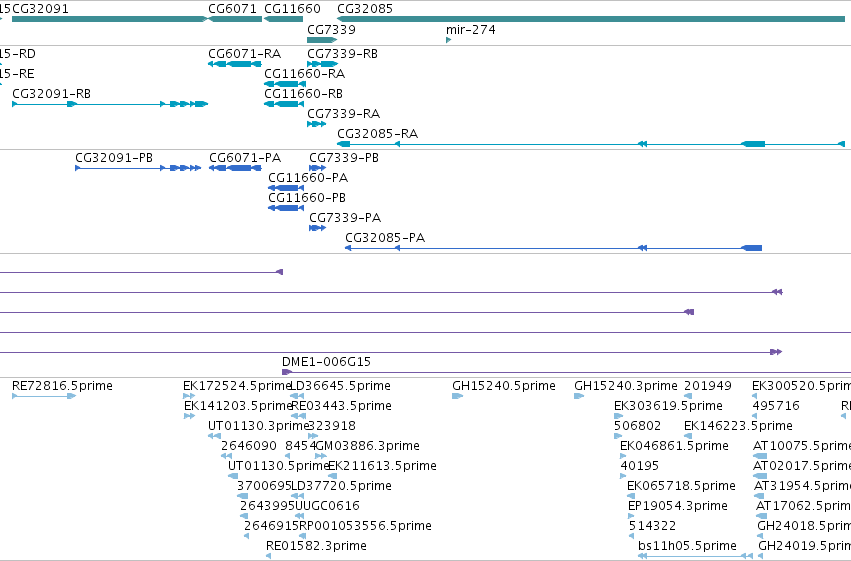Select the DME1-006G15 clone feature

click(x=566, y=372)
